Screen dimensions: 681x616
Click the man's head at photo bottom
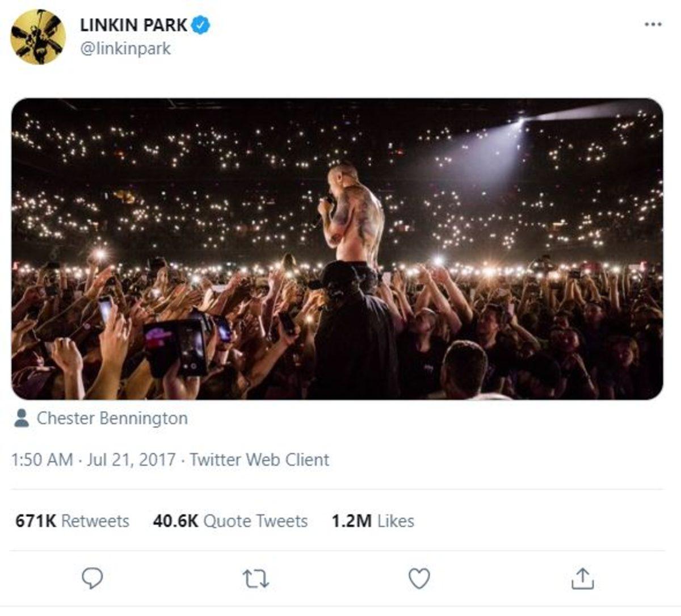tap(465, 366)
